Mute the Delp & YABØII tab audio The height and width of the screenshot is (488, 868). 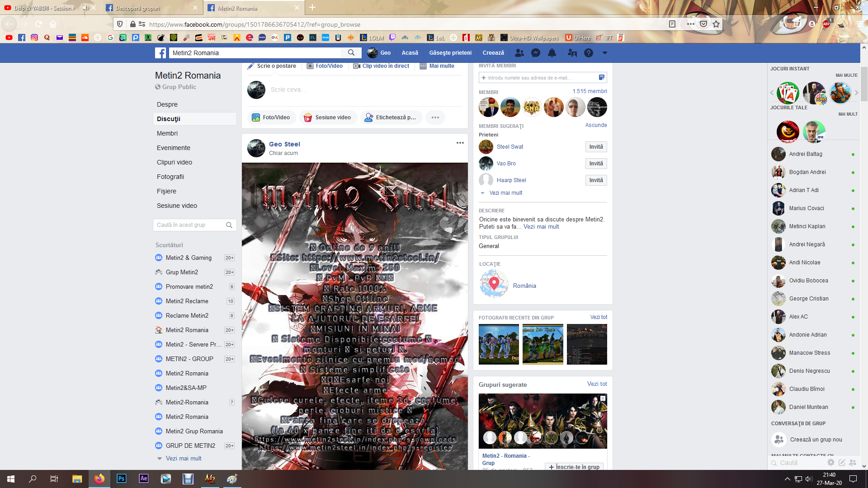coord(85,8)
